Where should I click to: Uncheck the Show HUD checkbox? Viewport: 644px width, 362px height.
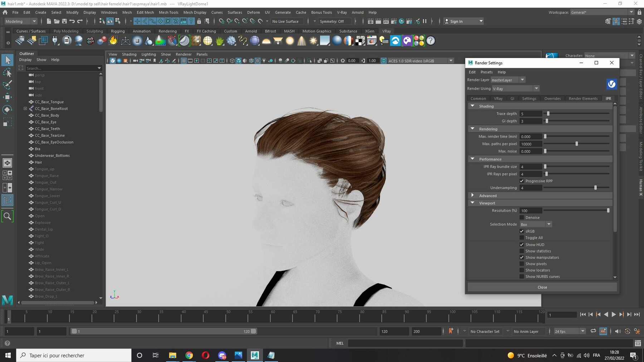522,245
